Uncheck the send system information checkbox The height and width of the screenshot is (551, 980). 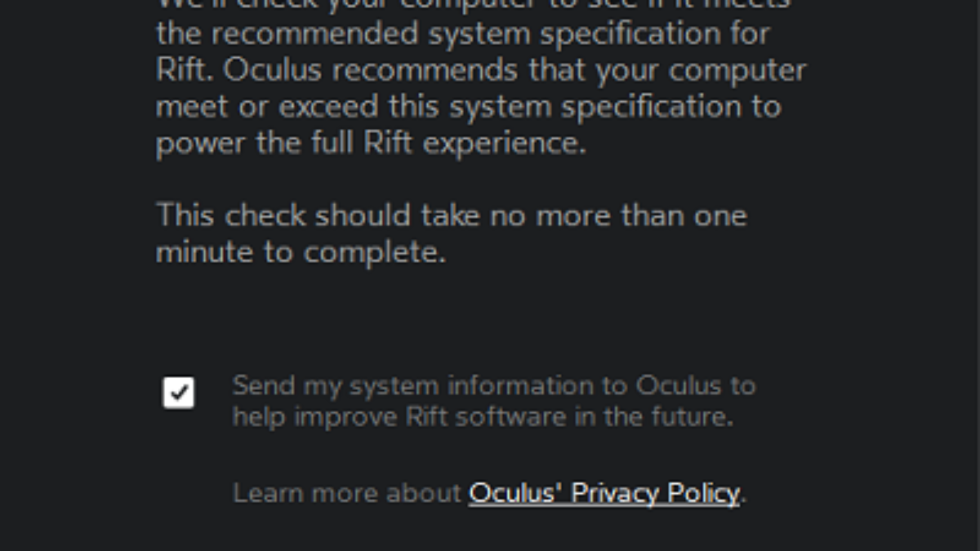click(x=179, y=393)
